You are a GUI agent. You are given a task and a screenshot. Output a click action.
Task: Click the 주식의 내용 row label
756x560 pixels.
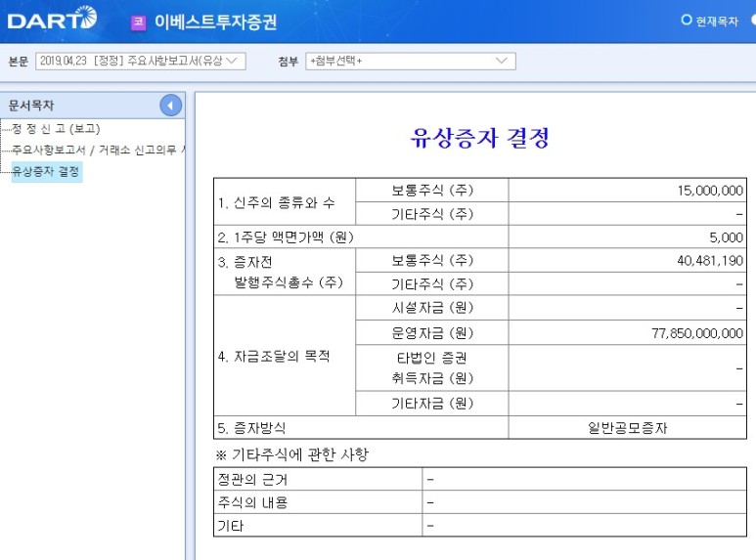(x=252, y=502)
